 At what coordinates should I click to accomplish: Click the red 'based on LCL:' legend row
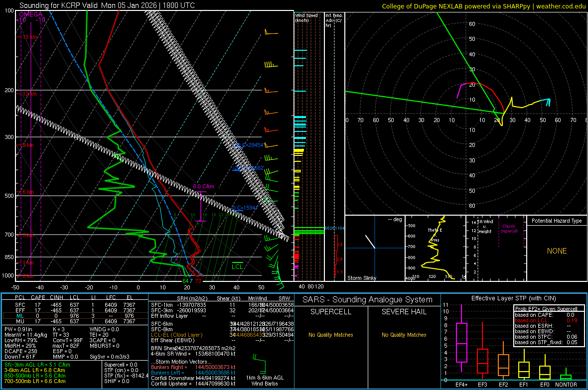[546, 320]
